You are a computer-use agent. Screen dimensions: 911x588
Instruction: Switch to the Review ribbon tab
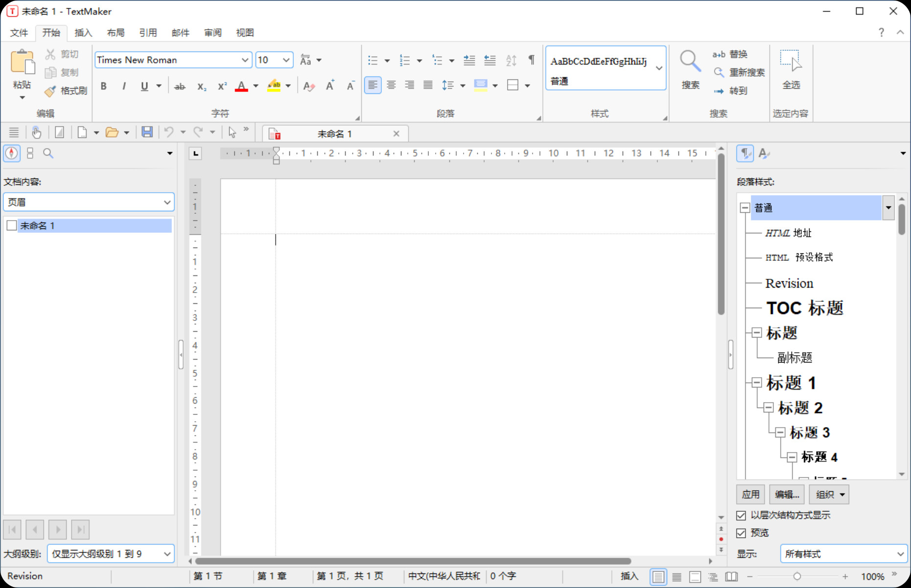pyautogui.click(x=213, y=33)
